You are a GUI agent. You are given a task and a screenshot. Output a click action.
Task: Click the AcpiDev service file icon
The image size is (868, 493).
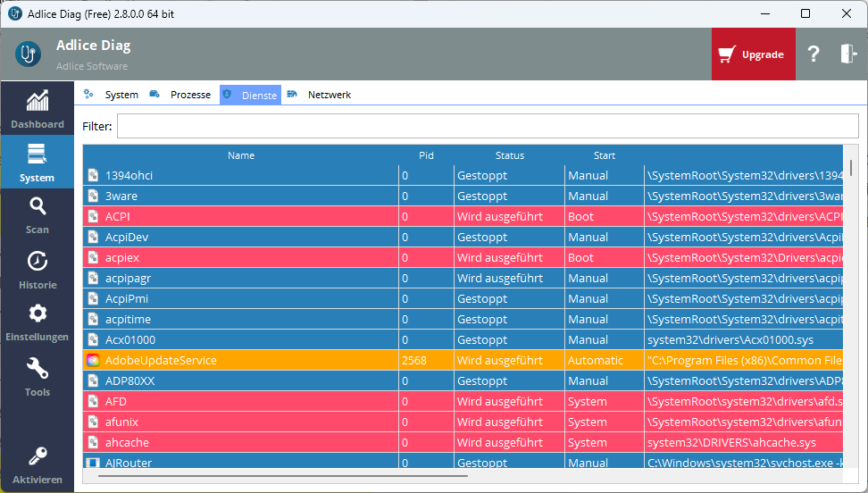(93, 237)
